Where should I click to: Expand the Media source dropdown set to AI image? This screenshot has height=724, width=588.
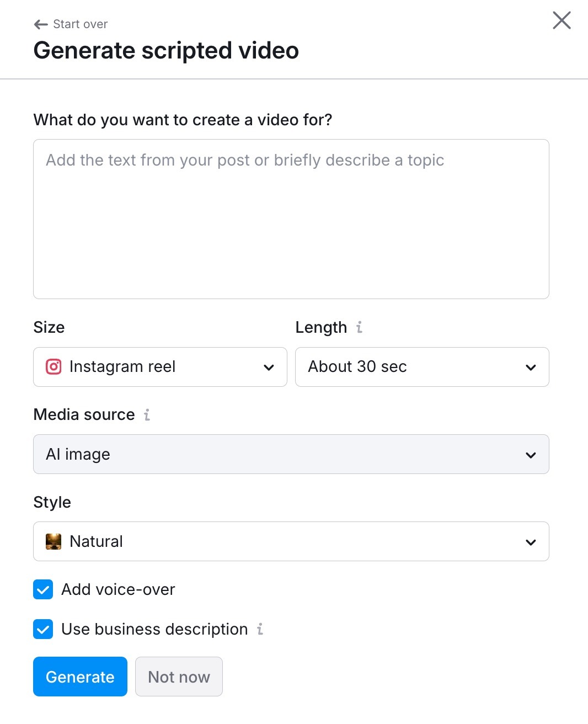click(x=291, y=454)
